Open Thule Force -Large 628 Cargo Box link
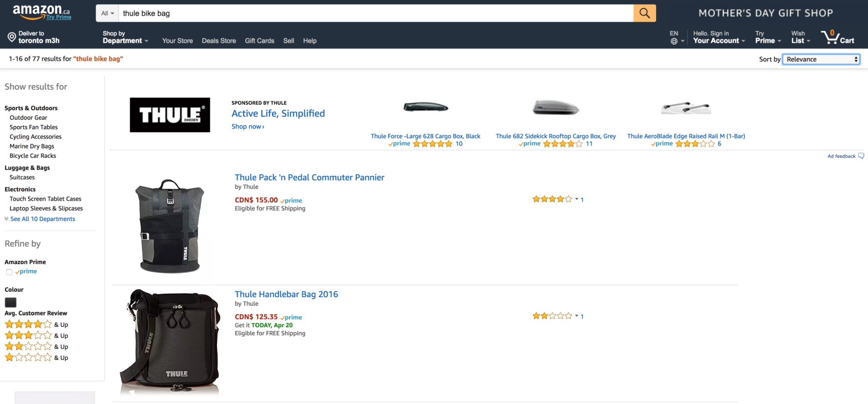This screenshot has width=868, height=404. pos(425,136)
